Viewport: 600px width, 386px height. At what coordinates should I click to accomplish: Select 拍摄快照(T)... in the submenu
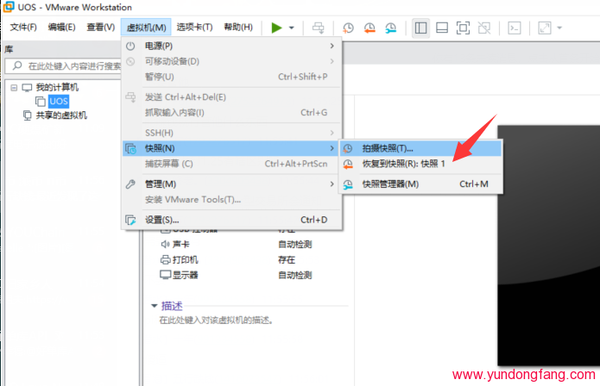pyautogui.click(x=421, y=148)
